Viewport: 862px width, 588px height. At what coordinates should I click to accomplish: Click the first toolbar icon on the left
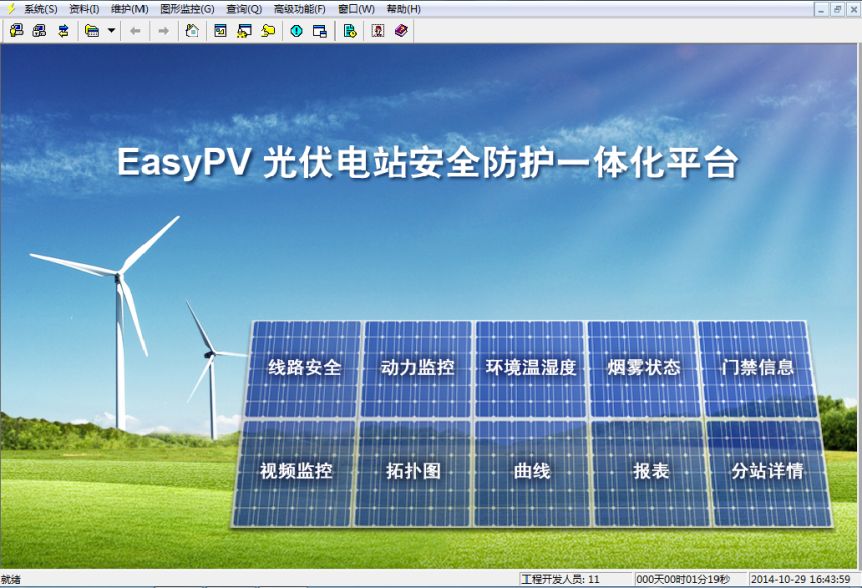tap(16, 31)
